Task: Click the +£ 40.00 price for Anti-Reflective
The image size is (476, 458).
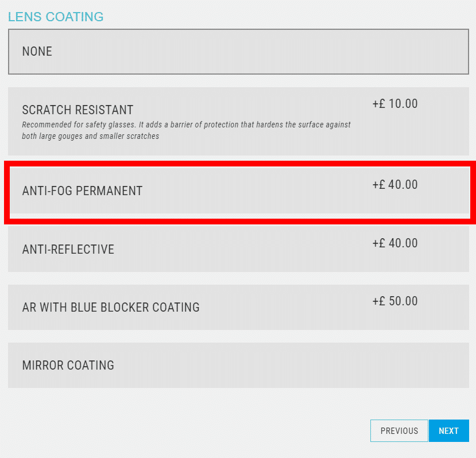Action: (x=395, y=243)
